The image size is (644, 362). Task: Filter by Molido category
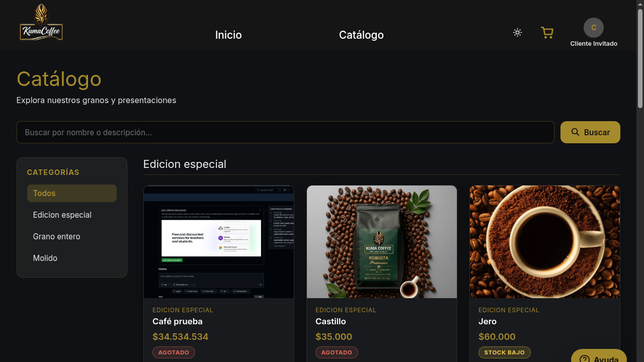click(x=72, y=258)
